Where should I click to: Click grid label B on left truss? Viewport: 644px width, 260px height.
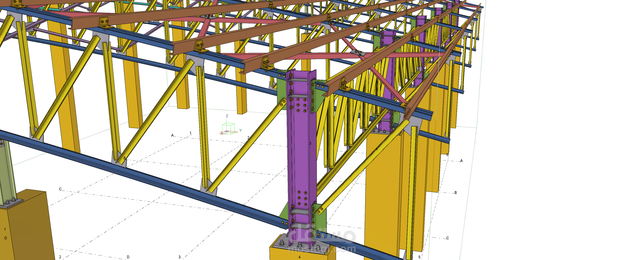[x=125, y=158]
